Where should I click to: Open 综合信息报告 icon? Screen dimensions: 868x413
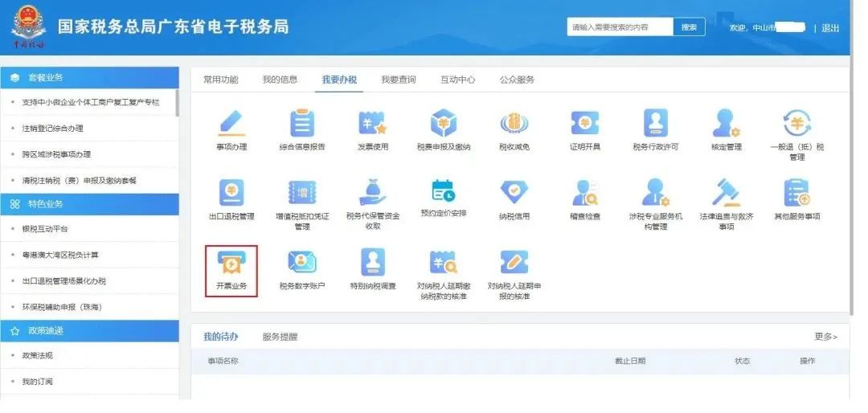tap(302, 124)
